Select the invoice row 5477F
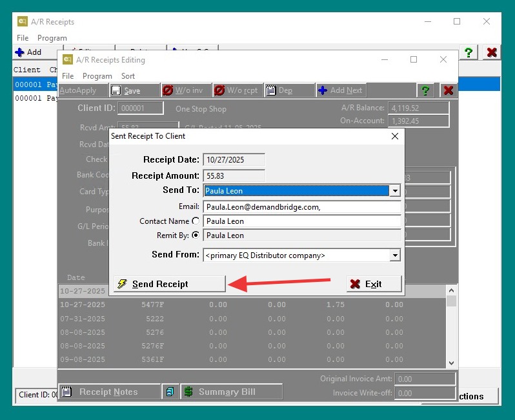 click(252, 305)
